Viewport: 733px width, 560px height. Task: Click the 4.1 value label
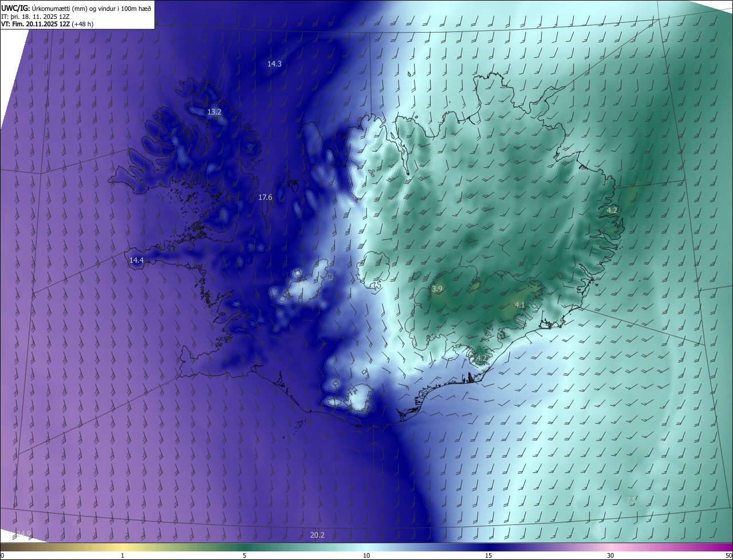pyautogui.click(x=520, y=305)
